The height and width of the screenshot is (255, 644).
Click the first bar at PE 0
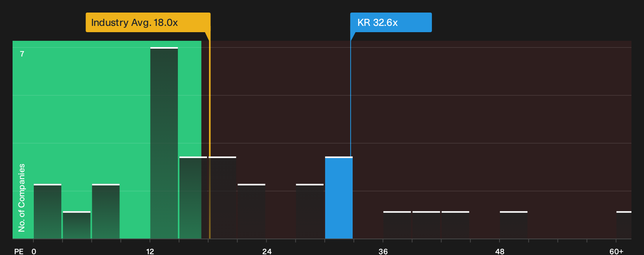point(48,211)
